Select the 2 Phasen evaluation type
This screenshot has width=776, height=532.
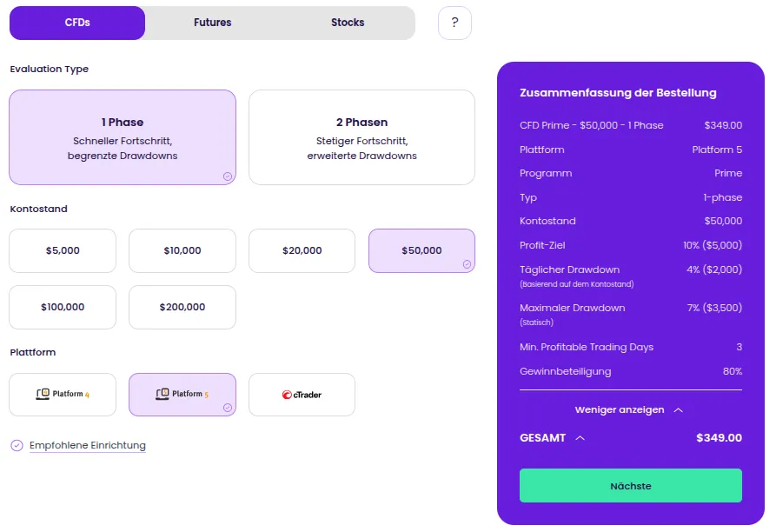361,136
